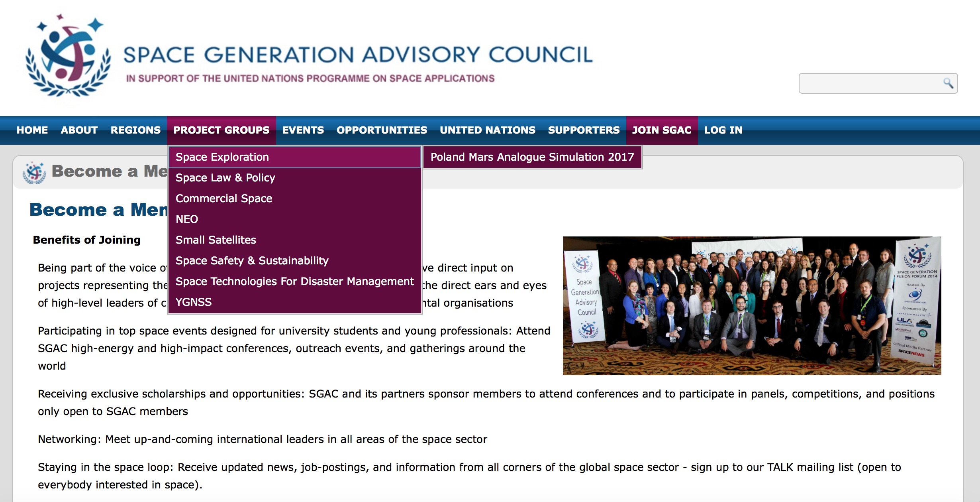Click the search magnifier icon
This screenshot has height=502, width=980.
pos(948,83)
